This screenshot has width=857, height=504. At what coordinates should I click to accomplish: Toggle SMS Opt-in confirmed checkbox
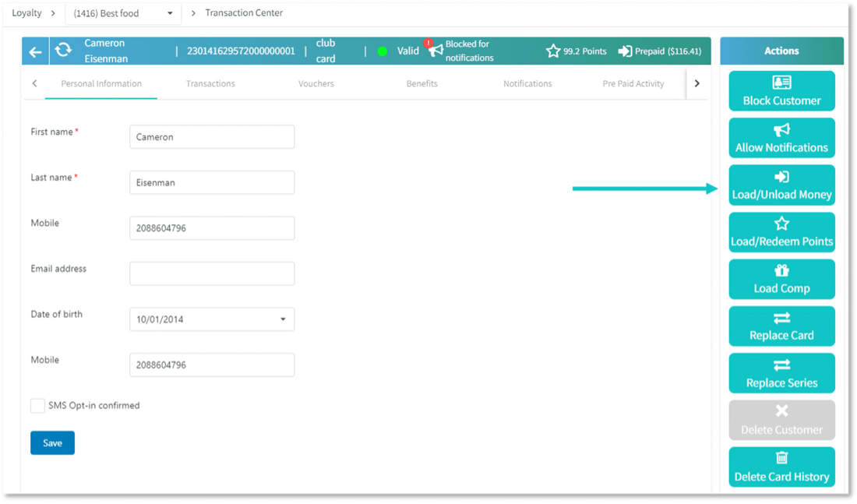(37, 406)
